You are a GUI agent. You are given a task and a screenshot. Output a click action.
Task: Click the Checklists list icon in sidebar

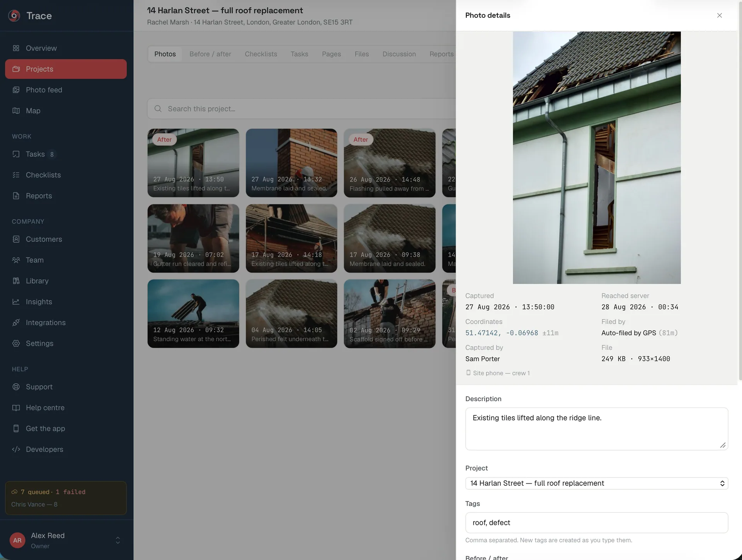[x=16, y=175]
